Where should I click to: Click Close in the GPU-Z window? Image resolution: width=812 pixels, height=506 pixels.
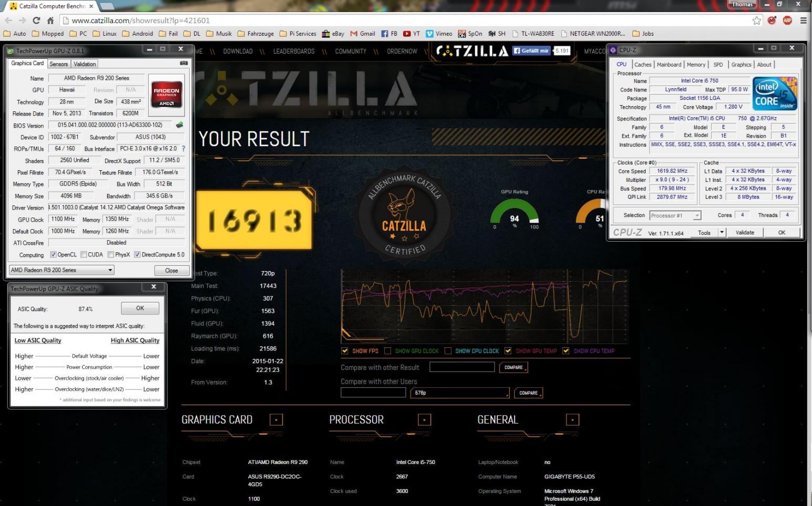[171, 271]
